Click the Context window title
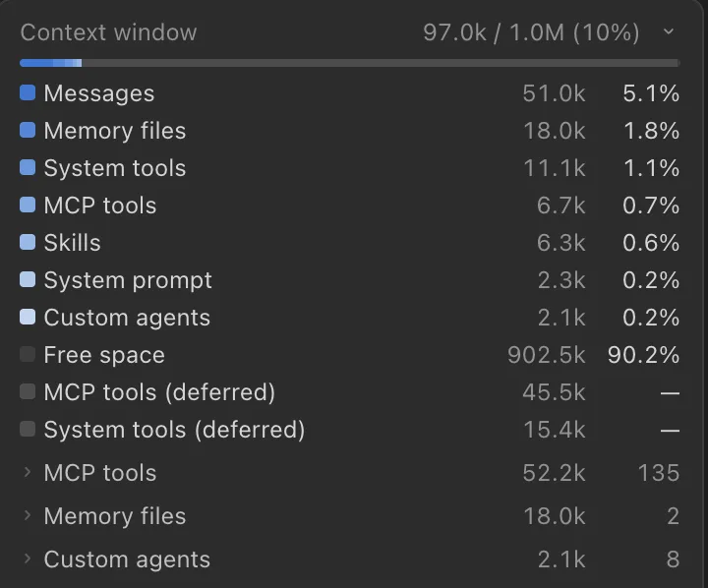 [108, 32]
